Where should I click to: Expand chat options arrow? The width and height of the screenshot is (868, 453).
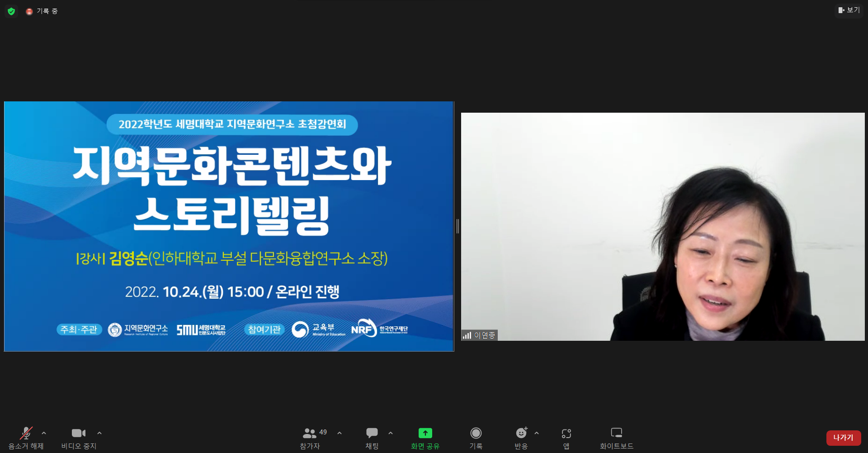391,433
